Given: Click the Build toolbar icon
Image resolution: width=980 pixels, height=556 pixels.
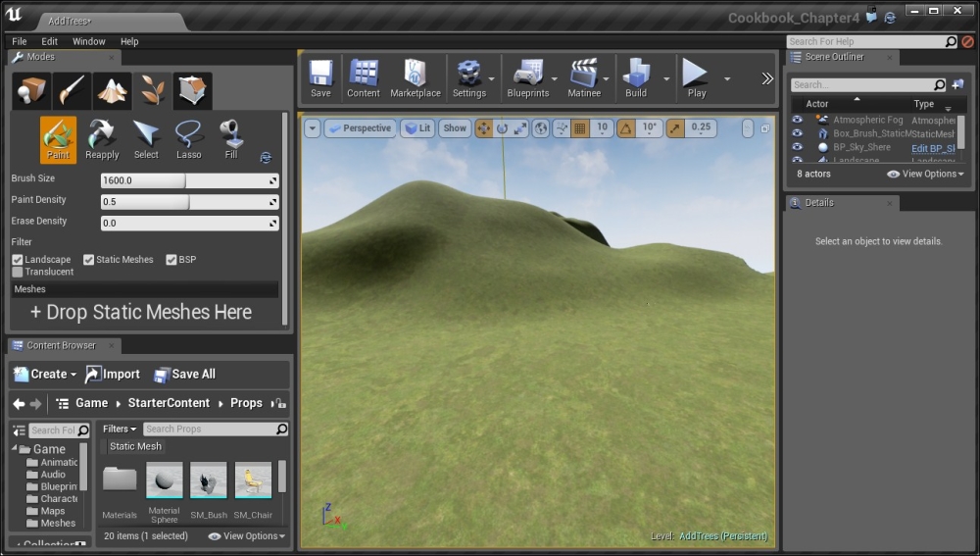Looking at the screenshot, I should click(636, 78).
